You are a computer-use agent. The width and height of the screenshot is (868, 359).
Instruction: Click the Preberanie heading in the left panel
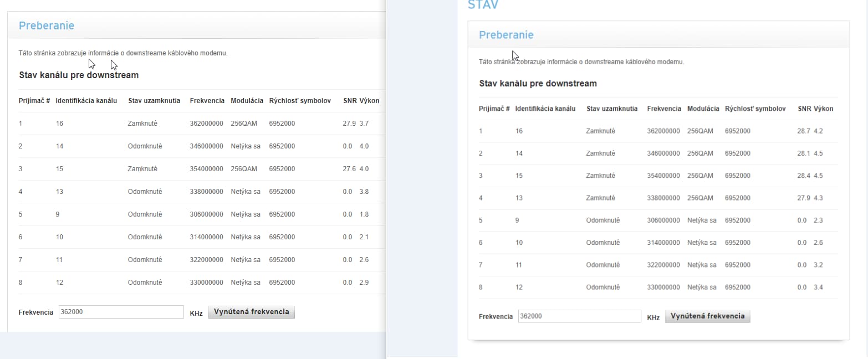(x=47, y=25)
